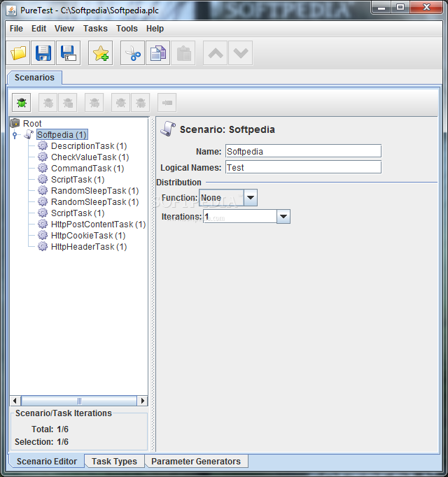
Task: Click the greyed-out arrow debug icon
Action: coord(167,103)
